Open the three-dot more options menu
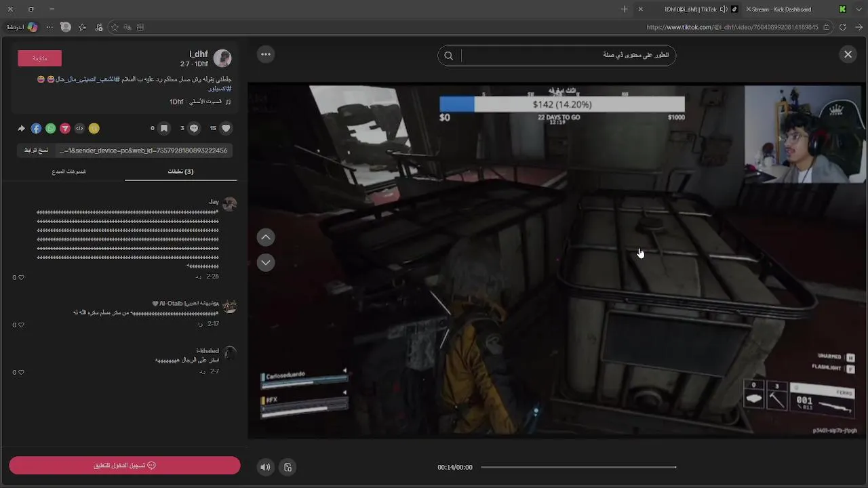The width and height of the screenshot is (868, 488). tap(266, 54)
